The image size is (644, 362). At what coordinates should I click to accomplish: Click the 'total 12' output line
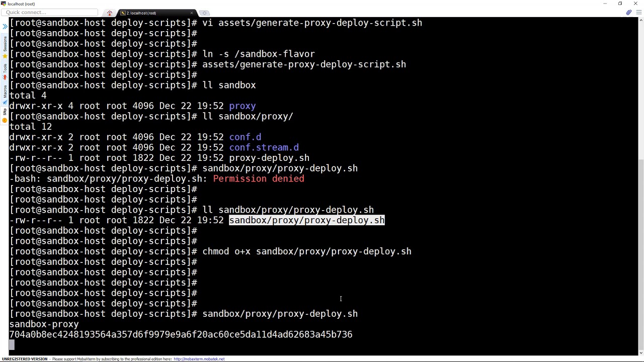pyautogui.click(x=31, y=127)
